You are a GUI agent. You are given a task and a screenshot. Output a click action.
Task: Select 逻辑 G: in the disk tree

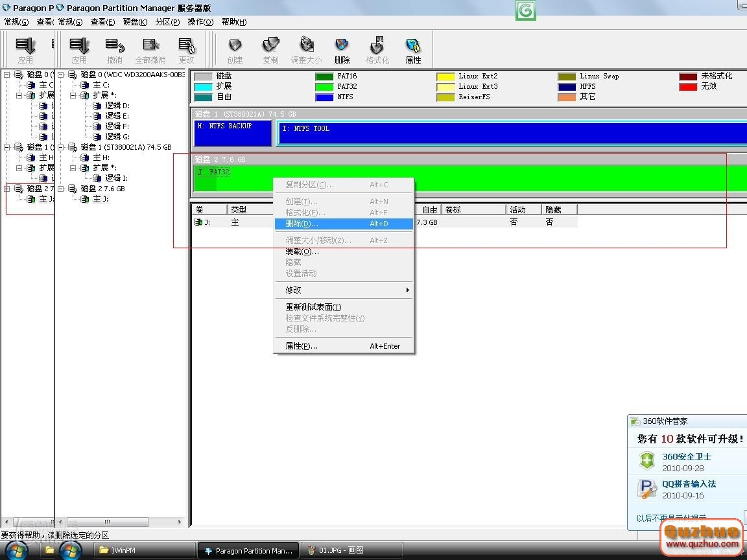pos(117,137)
